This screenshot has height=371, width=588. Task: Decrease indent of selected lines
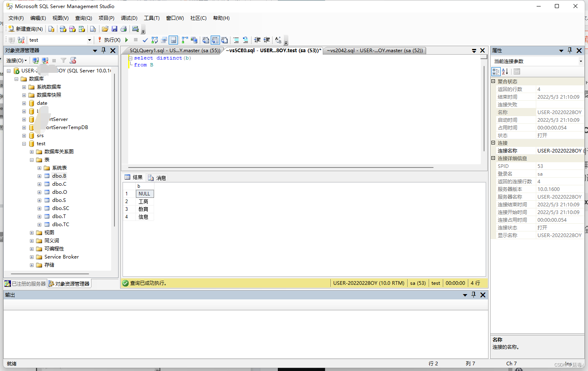tap(257, 40)
